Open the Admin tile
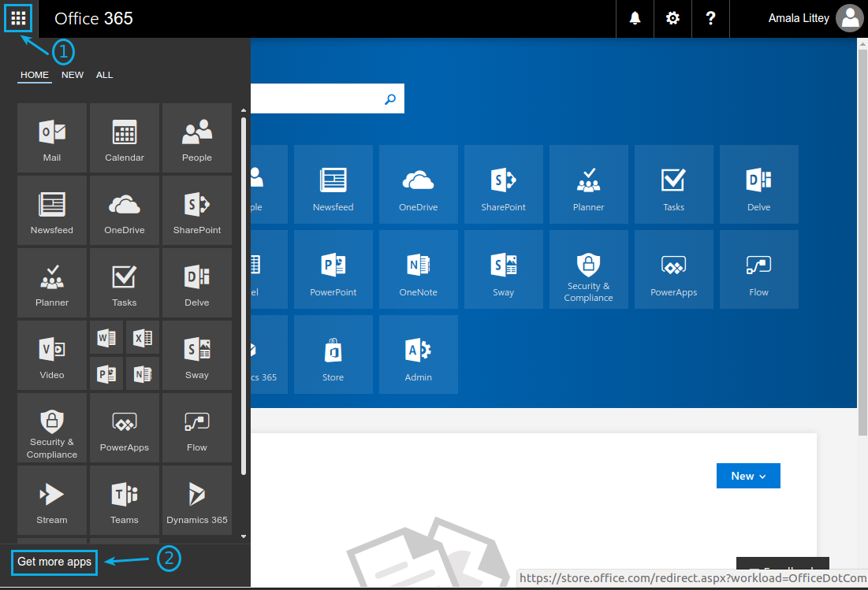Screen dimensions: 868x590 [419, 354]
